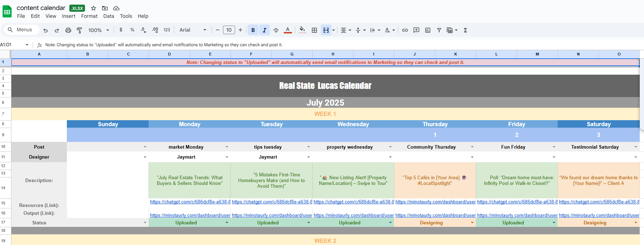Toggle Italic formatting button
This screenshot has height=245, width=644.
click(265, 30)
